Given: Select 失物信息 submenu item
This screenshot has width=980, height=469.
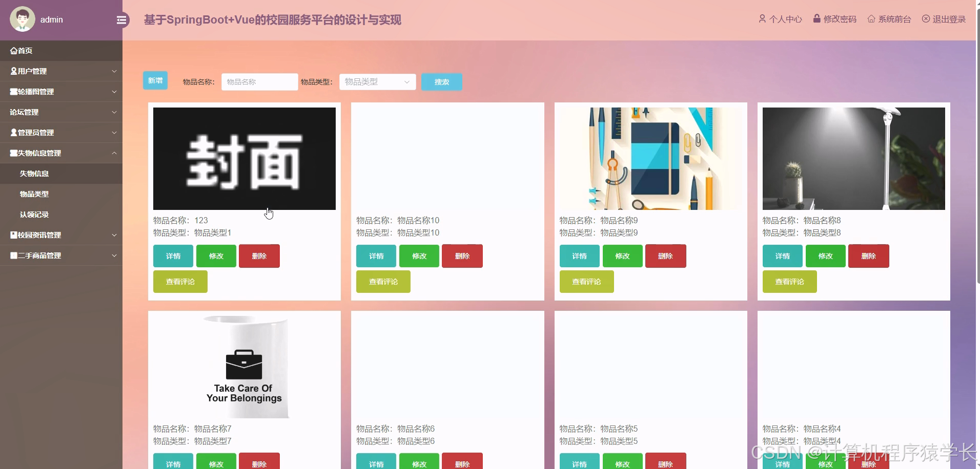Looking at the screenshot, I should [33, 173].
